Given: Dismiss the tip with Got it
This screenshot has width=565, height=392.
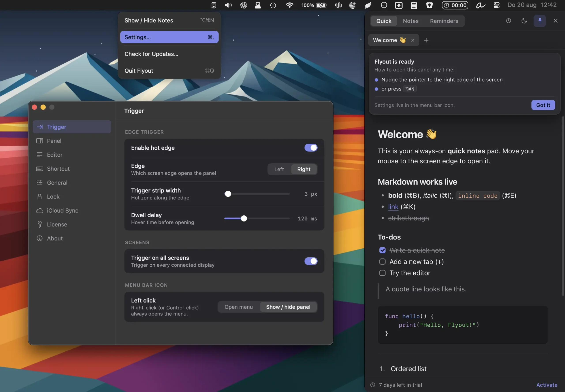Looking at the screenshot, I should click(x=543, y=105).
